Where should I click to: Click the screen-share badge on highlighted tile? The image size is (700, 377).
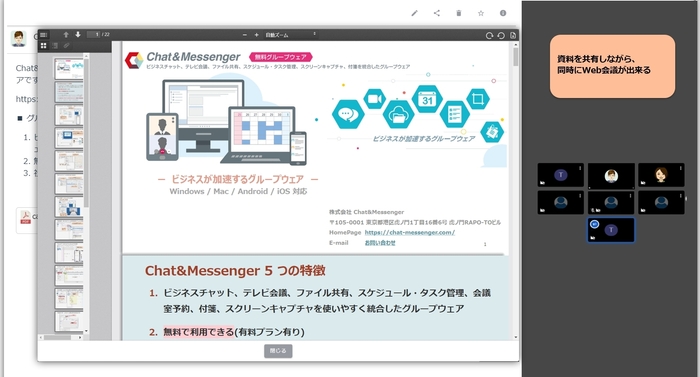594,224
